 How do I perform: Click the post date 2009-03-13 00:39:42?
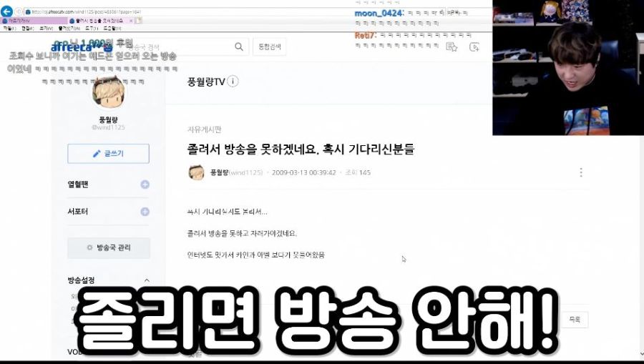[304, 173]
